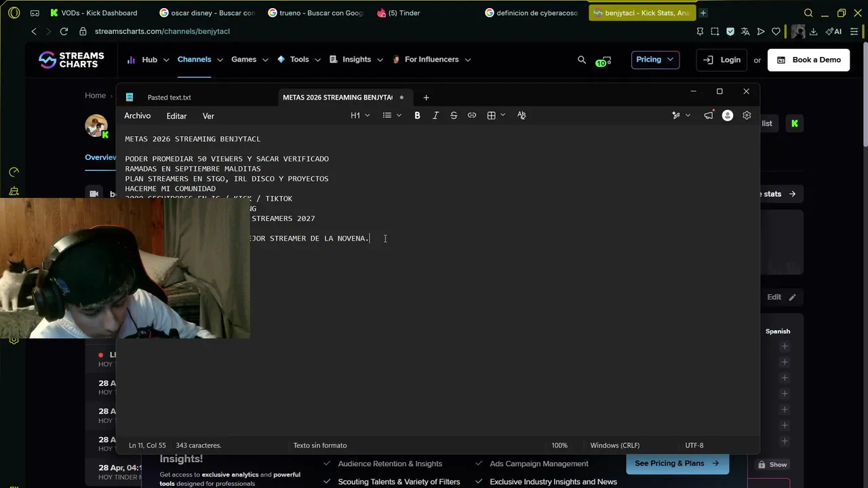Open the Pricing dropdown
The width and height of the screenshot is (868, 488).
[655, 60]
